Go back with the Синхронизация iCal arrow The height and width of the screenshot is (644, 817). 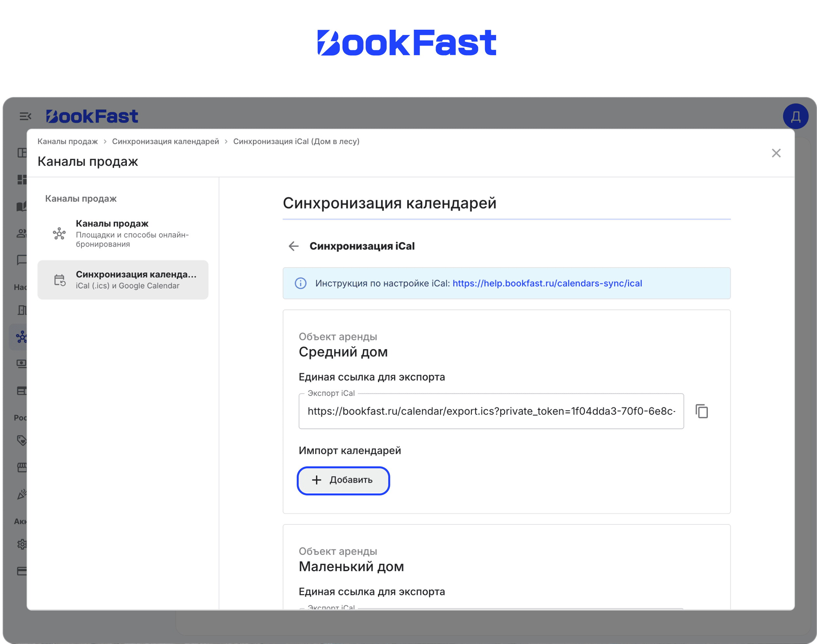tap(293, 246)
